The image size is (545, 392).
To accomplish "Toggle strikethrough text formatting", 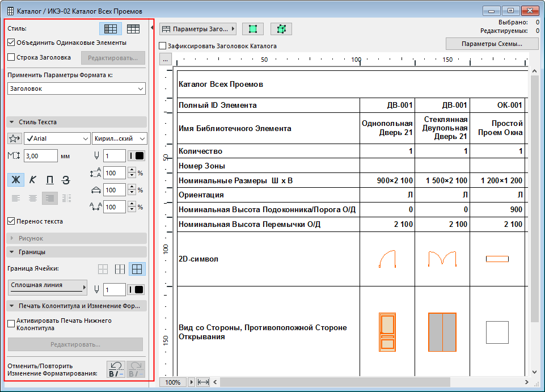I will coord(66,180).
